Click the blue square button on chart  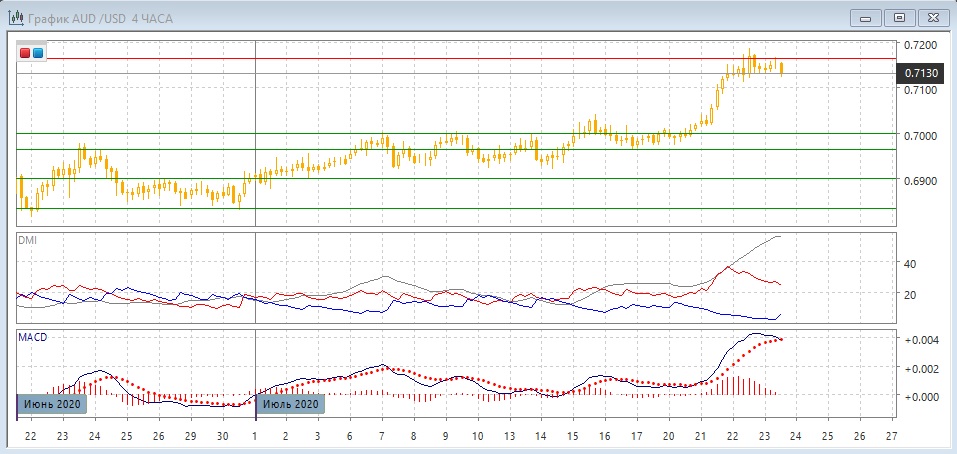(38, 52)
